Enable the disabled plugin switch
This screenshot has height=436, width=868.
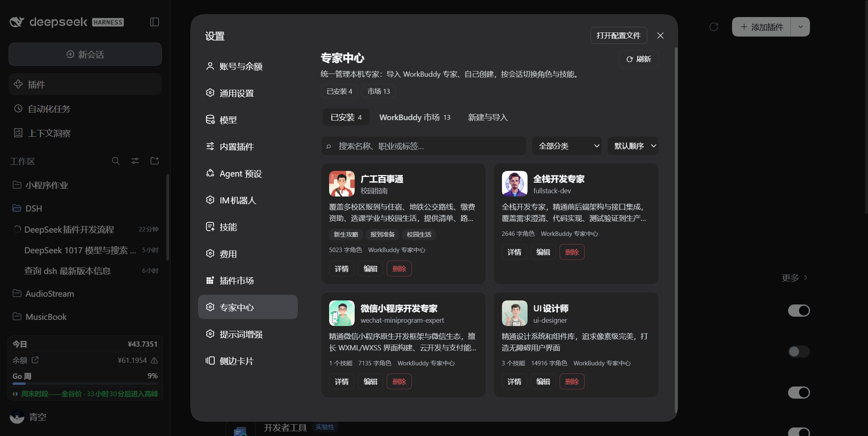point(799,351)
